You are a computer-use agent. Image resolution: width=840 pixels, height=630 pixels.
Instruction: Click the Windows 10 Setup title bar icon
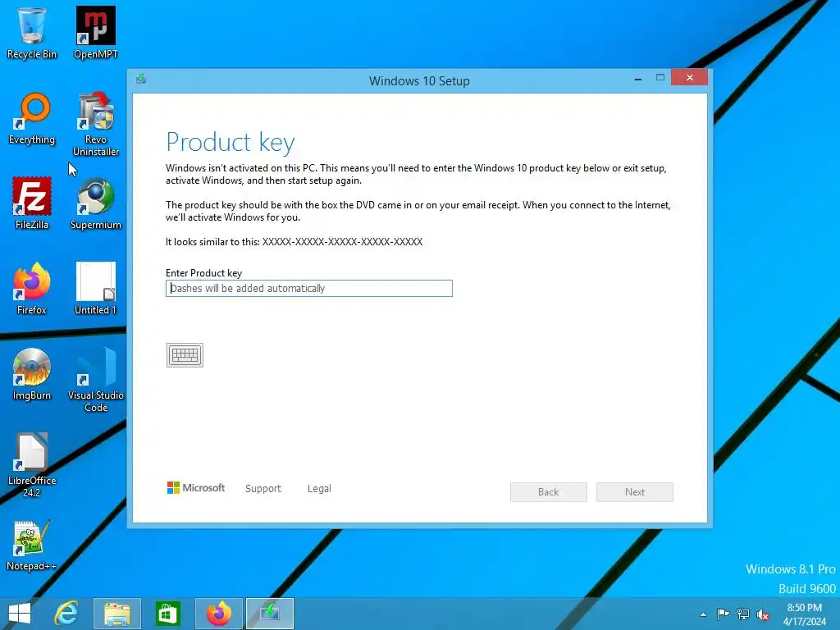click(141, 80)
